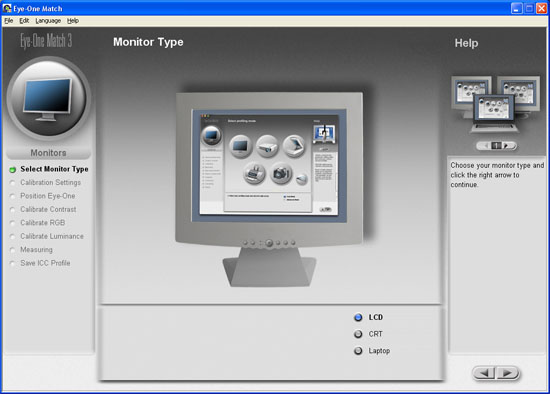The height and width of the screenshot is (394, 550).
Task: Click the LCD monitor preview image
Action: point(269,189)
